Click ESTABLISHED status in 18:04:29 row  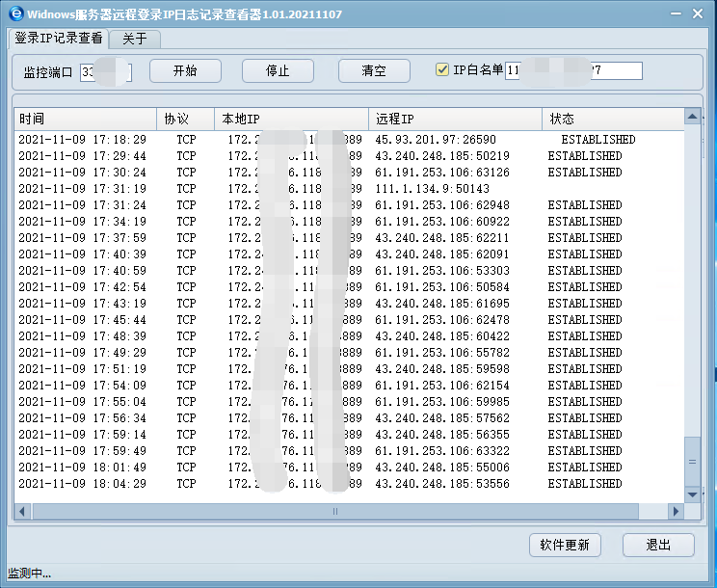click(585, 484)
